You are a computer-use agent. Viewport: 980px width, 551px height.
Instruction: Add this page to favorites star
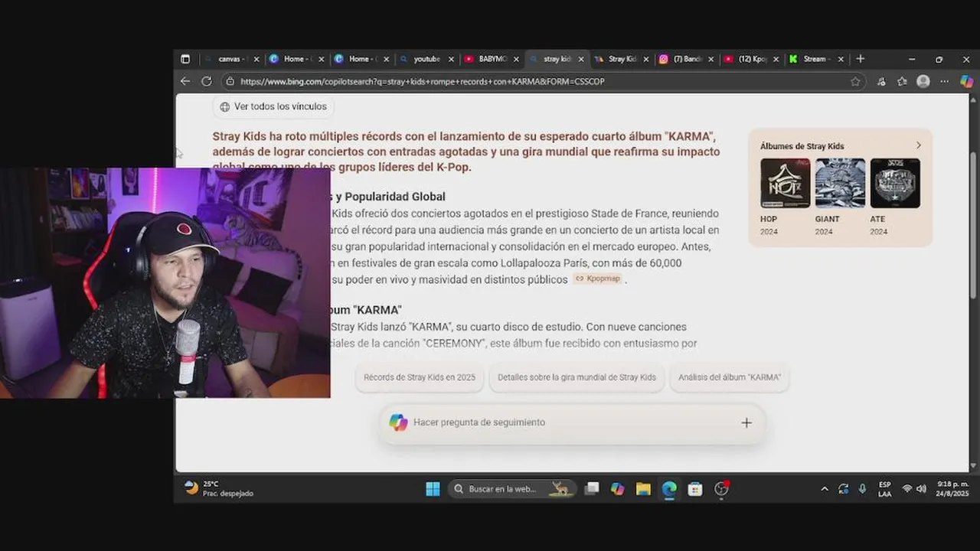[x=855, y=81]
